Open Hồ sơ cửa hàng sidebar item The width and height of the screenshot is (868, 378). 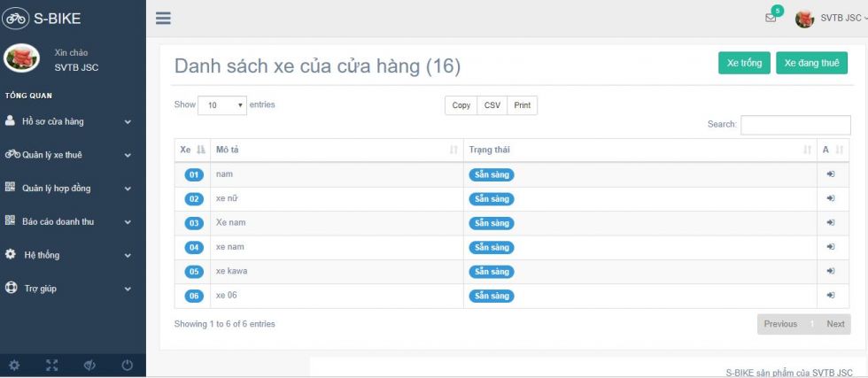[69, 122]
